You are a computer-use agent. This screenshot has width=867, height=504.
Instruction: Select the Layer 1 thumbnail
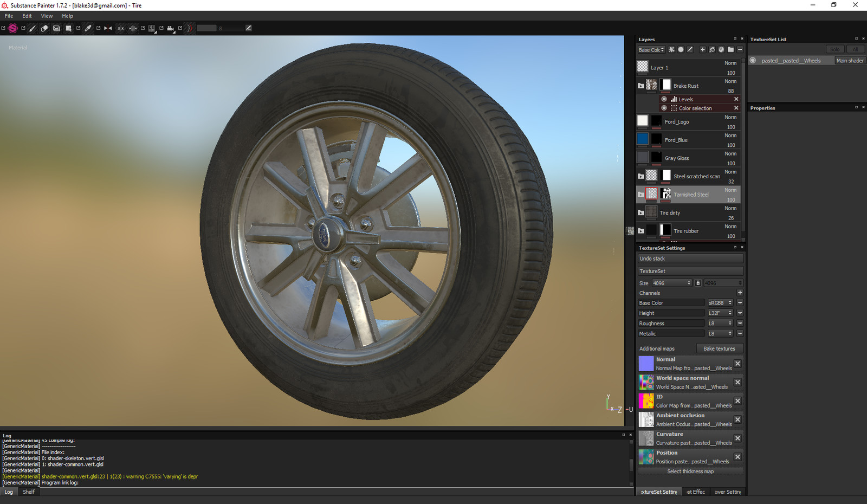pyautogui.click(x=643, y=66)
